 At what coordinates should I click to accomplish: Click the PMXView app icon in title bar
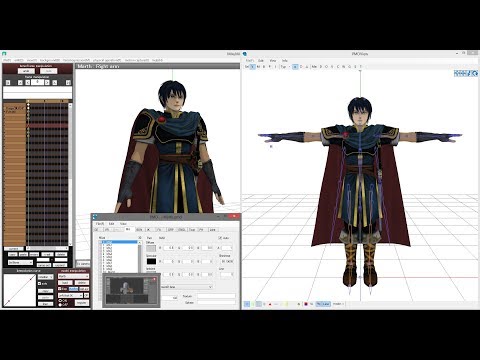point(245,54)
